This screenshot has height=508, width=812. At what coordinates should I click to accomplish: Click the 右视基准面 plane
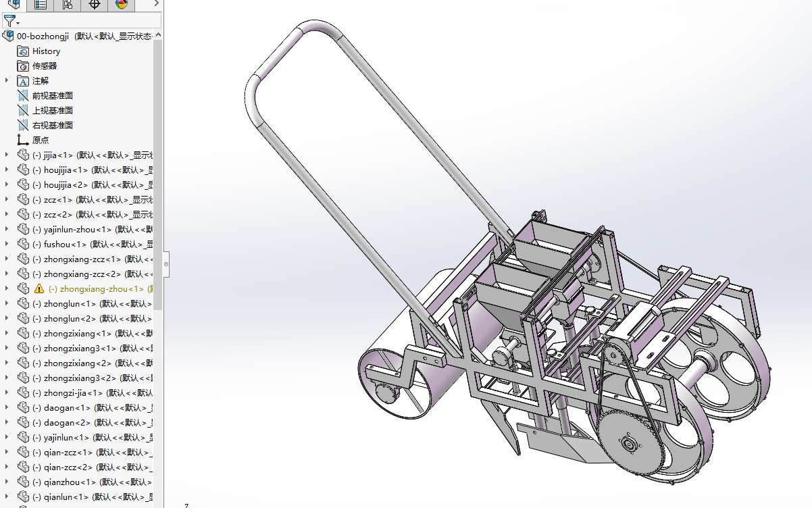(x=52, y=126)
